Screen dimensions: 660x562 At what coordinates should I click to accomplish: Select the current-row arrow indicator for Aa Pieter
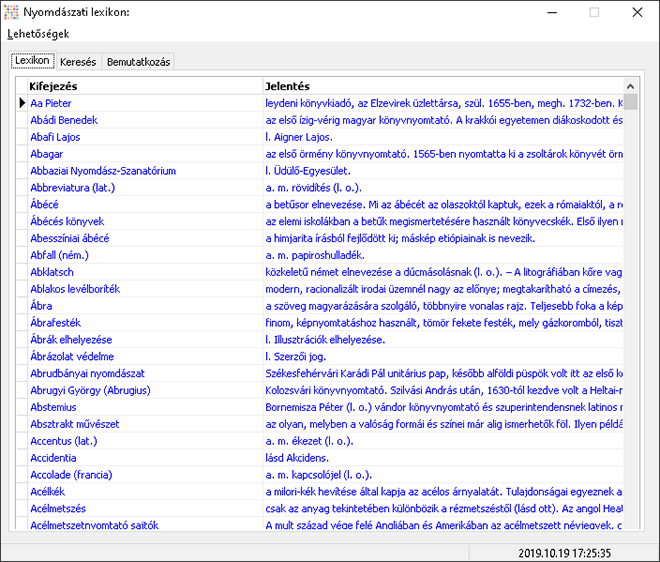point(22,103)
